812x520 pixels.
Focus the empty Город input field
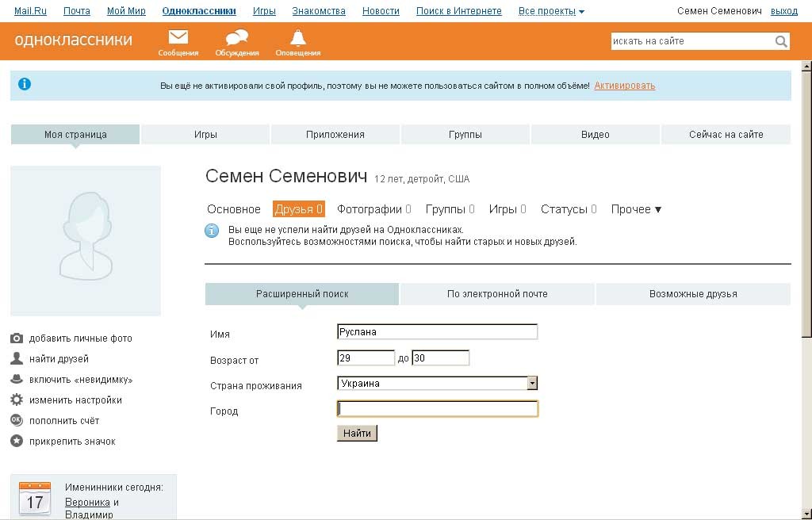[437, 409]
